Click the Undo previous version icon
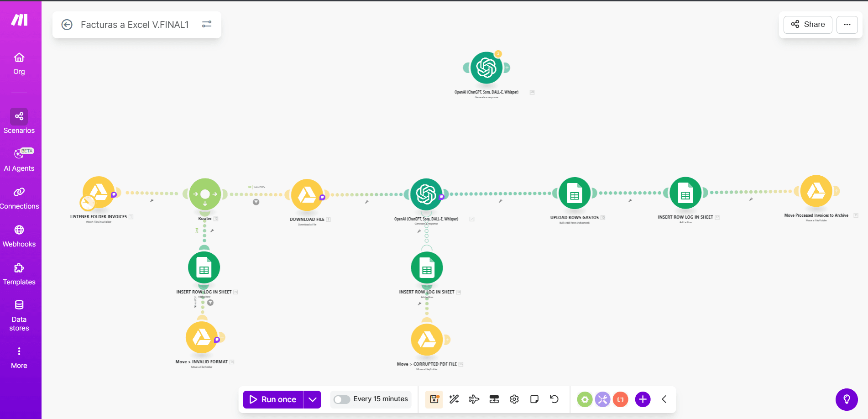Screen dimensions: 868x419 pyautogui.click(x=554, y=399)
